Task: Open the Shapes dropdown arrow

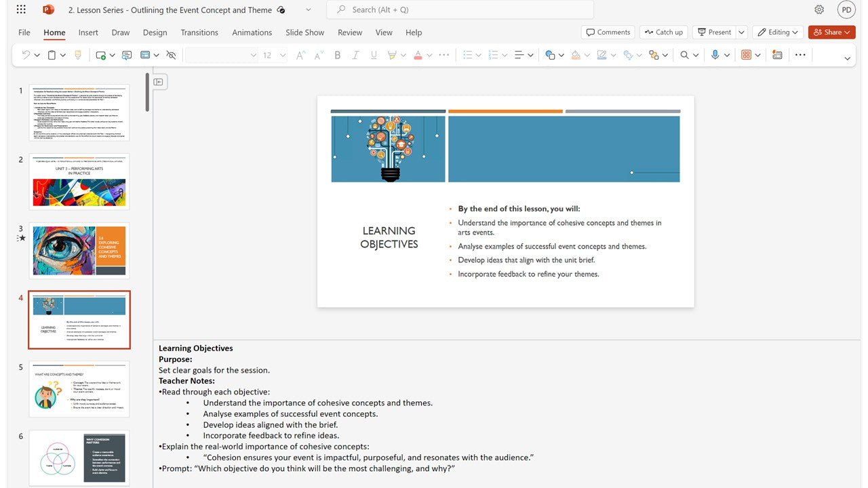Action: click(561, 56)
